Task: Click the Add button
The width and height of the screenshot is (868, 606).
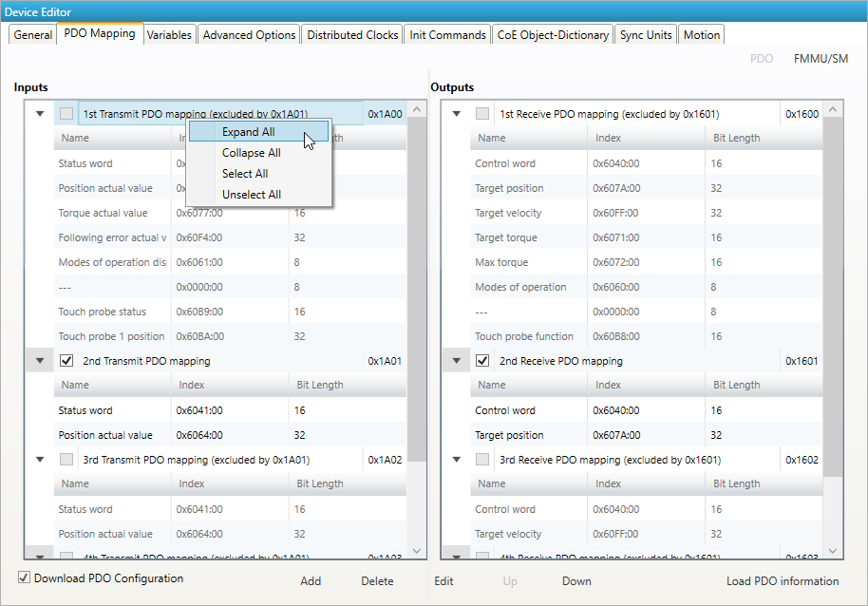Action: (x=311, y=581)
